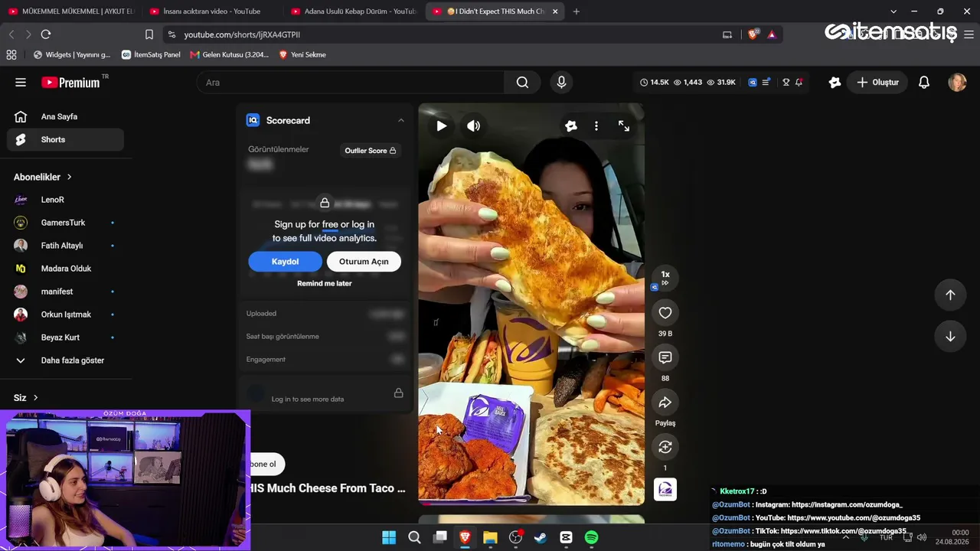Go to previous Short with up arrow
The image size is (980, 551).
[950, 295]
